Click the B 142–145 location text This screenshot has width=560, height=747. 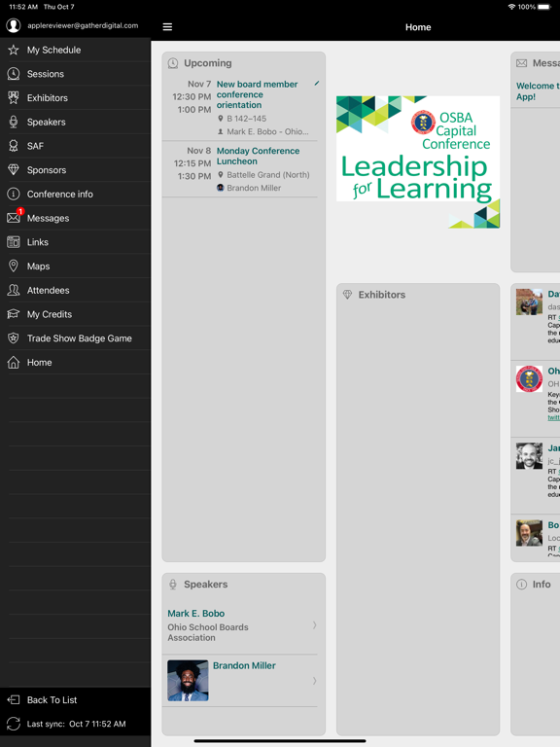point(246,119)
